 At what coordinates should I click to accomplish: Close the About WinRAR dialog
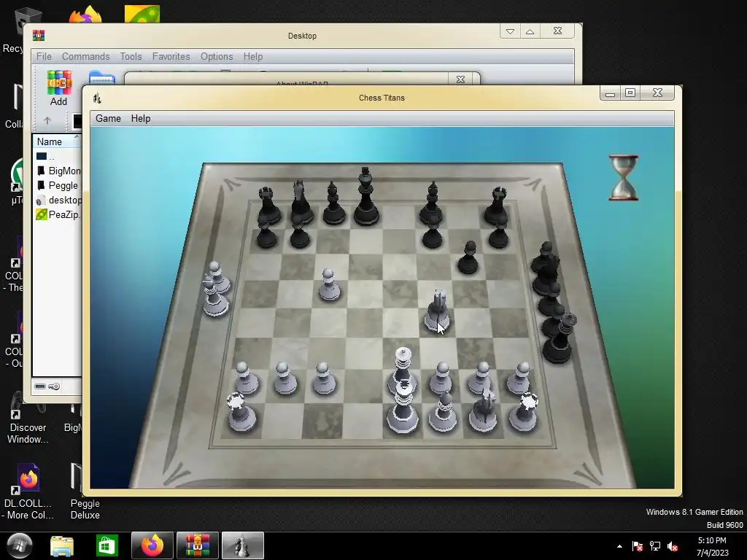460,79
